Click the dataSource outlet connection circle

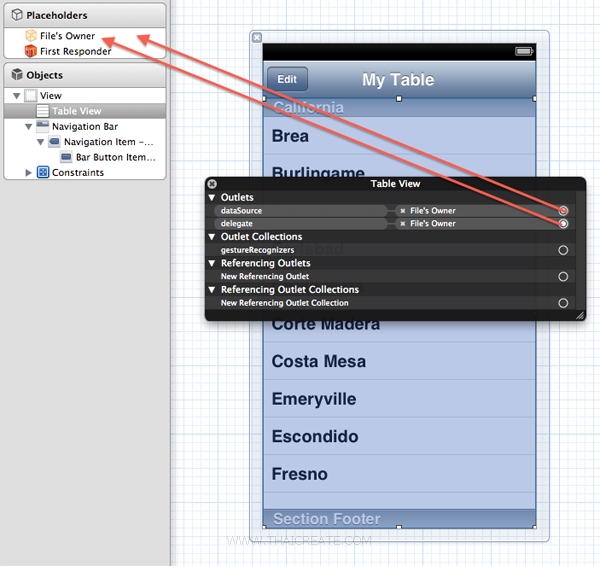click(x=563, y=210)
